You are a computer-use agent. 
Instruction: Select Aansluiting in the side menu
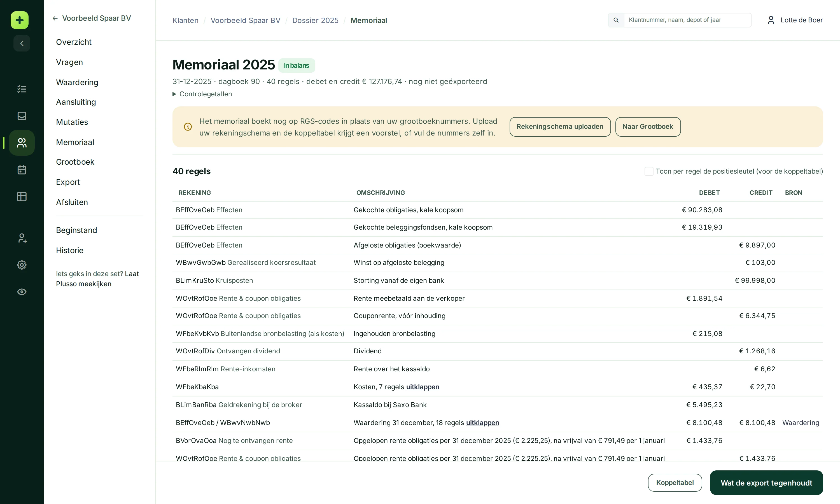pos(76,102)
